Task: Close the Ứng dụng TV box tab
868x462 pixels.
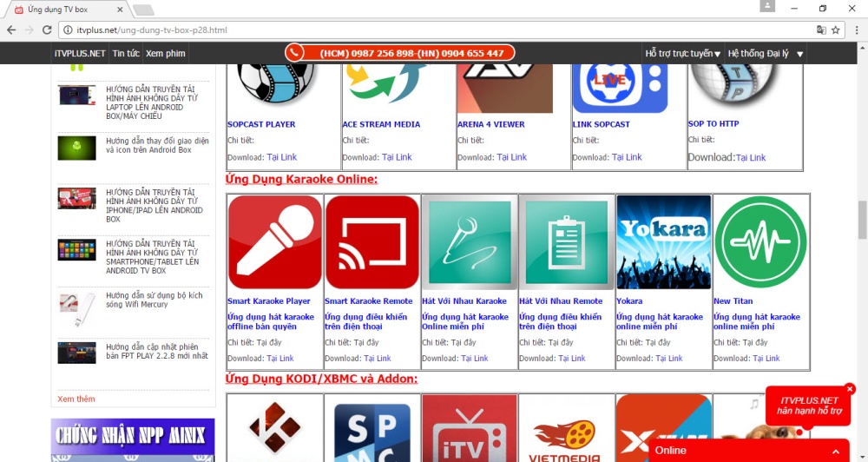Action: point(120,10)
